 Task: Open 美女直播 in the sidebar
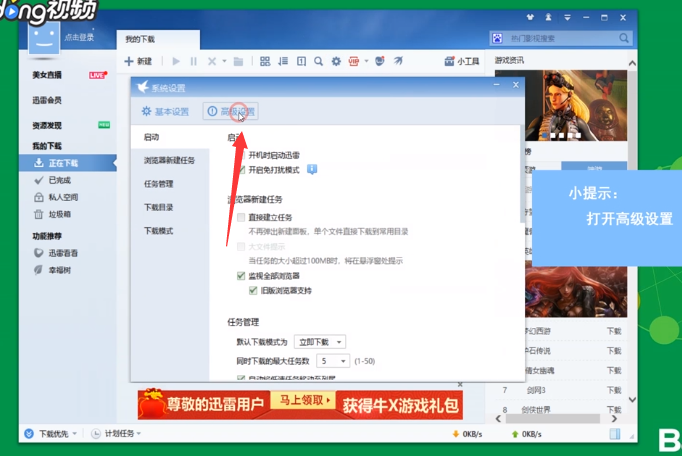pyautogui.click(x=47, y=75)
